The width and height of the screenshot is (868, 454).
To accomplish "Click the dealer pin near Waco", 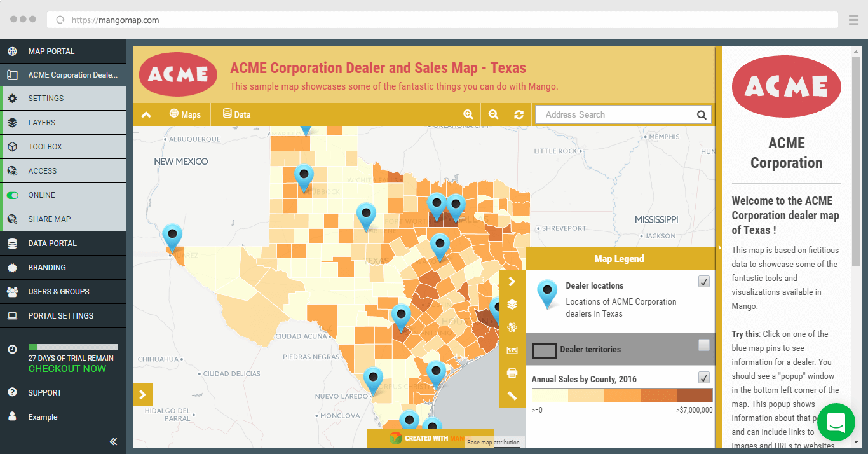I will click(440, 247).
